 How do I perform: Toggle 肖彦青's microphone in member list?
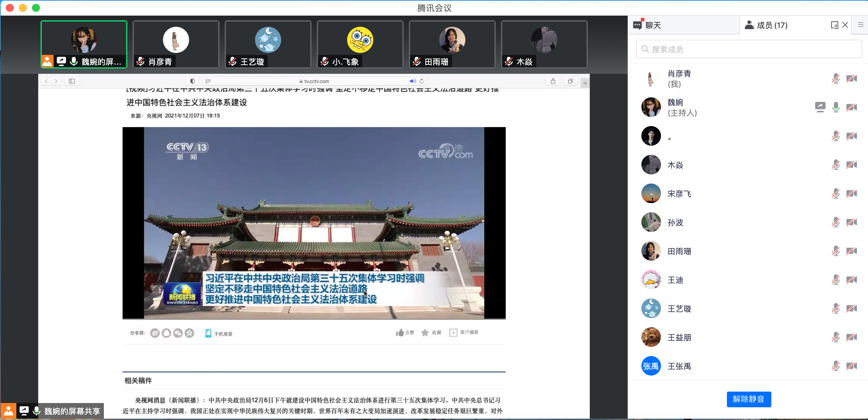point(835,78)
